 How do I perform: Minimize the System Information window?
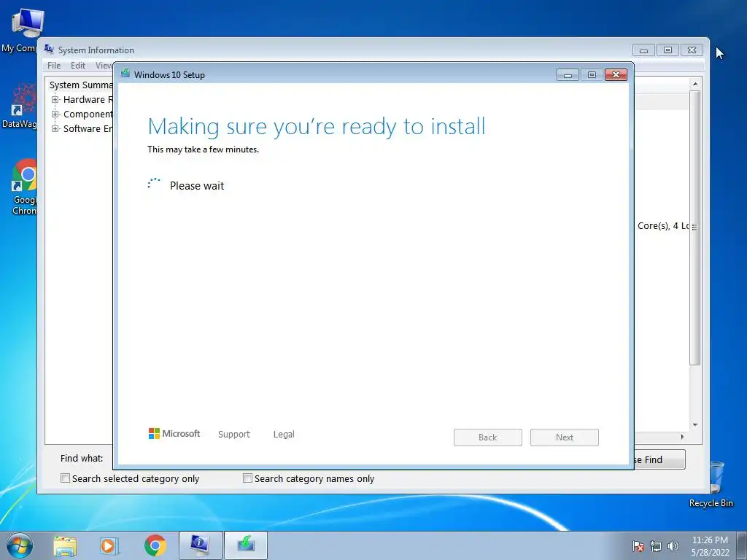[643, 50]
